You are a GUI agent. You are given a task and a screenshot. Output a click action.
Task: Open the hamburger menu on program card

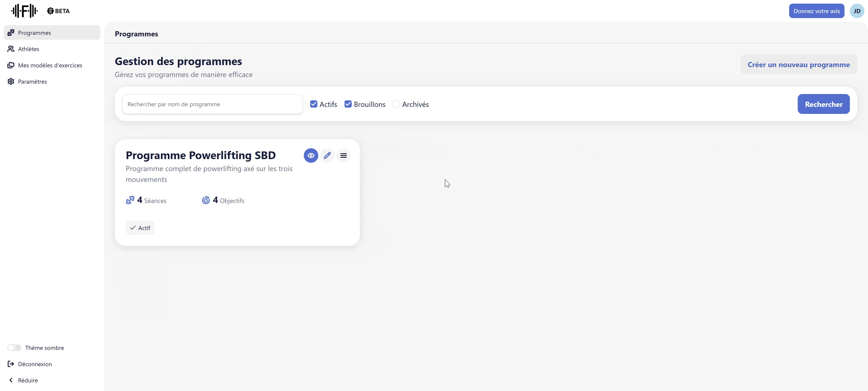[x=343, y=155]
